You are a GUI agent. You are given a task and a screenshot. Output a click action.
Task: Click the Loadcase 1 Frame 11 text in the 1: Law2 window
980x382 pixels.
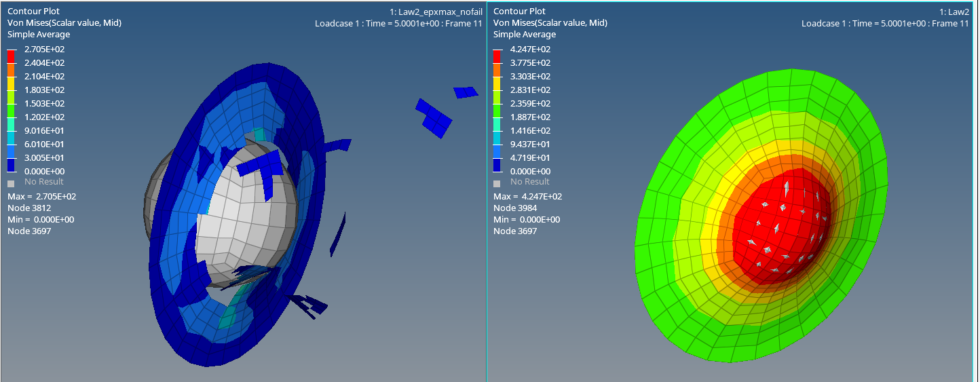[885, 23]
